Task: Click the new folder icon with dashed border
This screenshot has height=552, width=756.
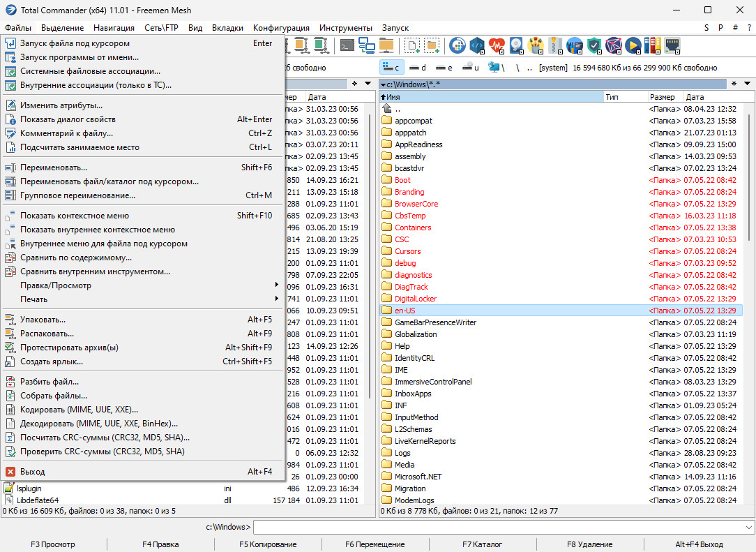Action: 432,46
